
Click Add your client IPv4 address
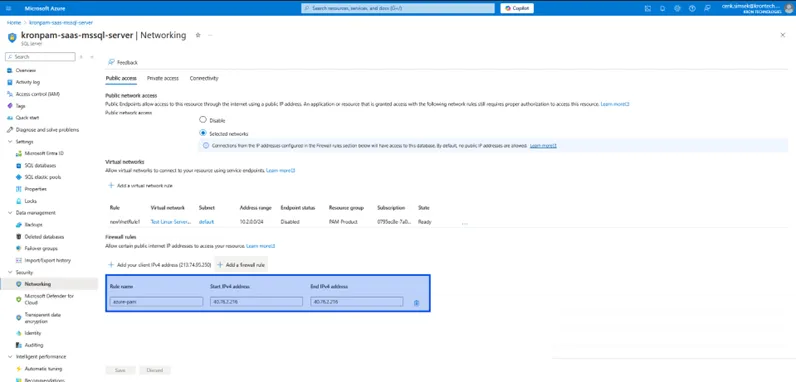[x=159, y=265]
